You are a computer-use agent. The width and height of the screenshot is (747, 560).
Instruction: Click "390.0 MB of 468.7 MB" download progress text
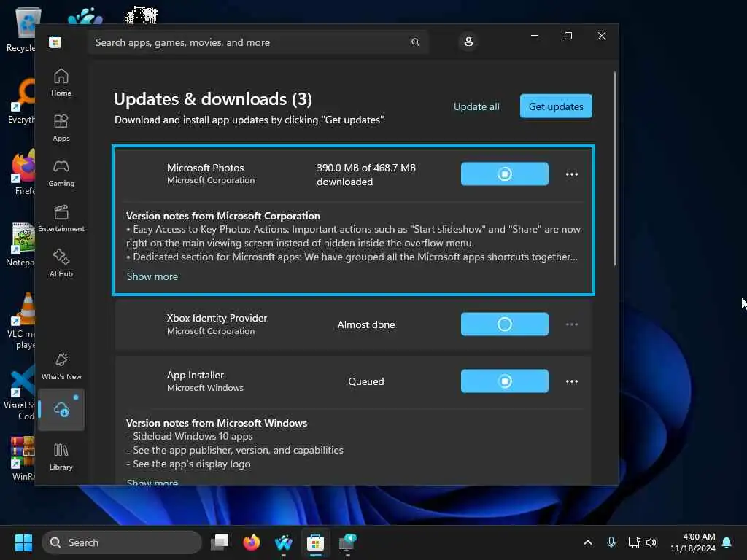coord(366,168)
